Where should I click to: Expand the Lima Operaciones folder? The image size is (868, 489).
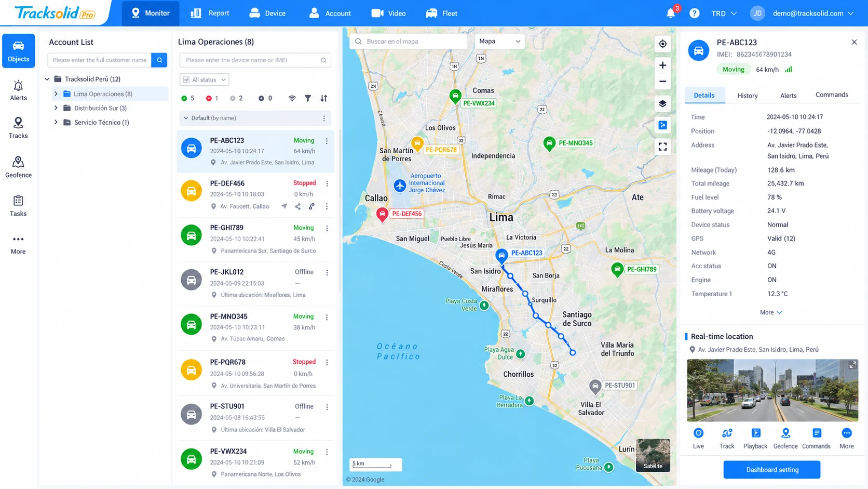[56, 94]
